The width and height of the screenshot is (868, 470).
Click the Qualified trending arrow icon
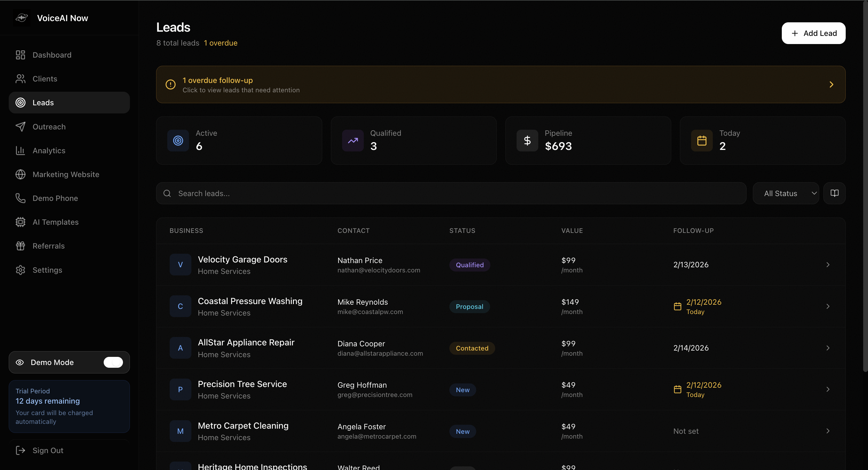pyautogui.click(x=353, y=141)
